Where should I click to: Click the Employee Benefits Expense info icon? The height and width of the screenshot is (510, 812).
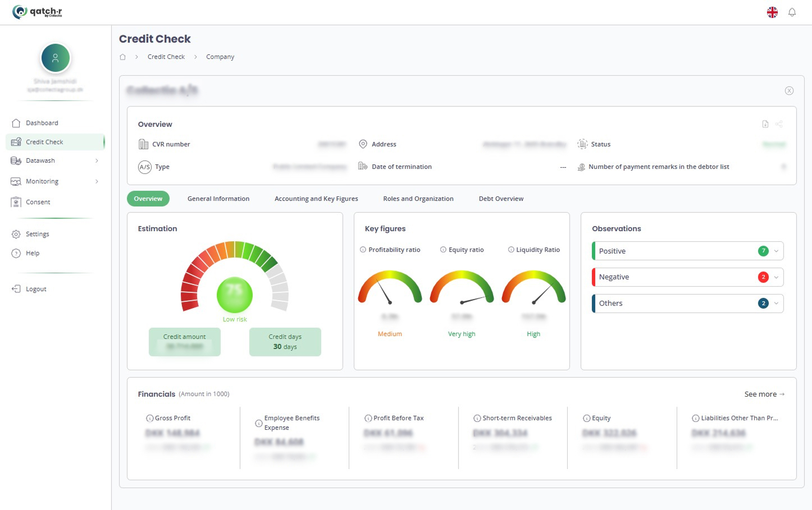point(259,423)
